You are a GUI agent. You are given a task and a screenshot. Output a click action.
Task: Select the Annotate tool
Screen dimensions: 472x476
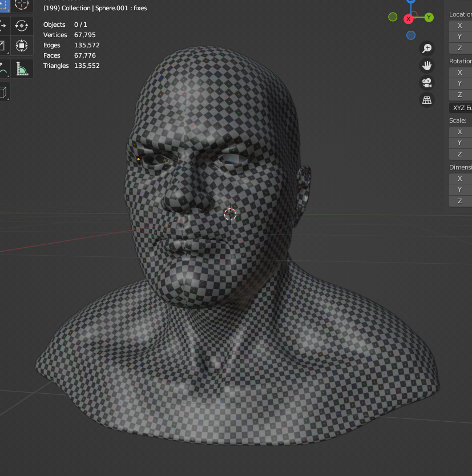2,68
